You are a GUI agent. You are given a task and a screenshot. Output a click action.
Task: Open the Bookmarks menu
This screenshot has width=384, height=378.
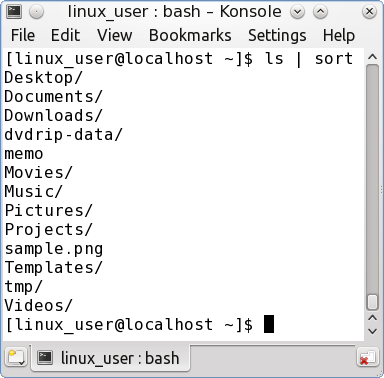pyautogui.click(x=190, y=35)
